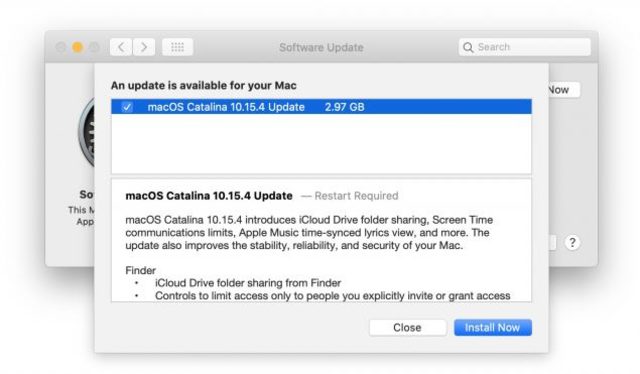
Task: Click the Software Update window title
Action: [x=321, y=47]
